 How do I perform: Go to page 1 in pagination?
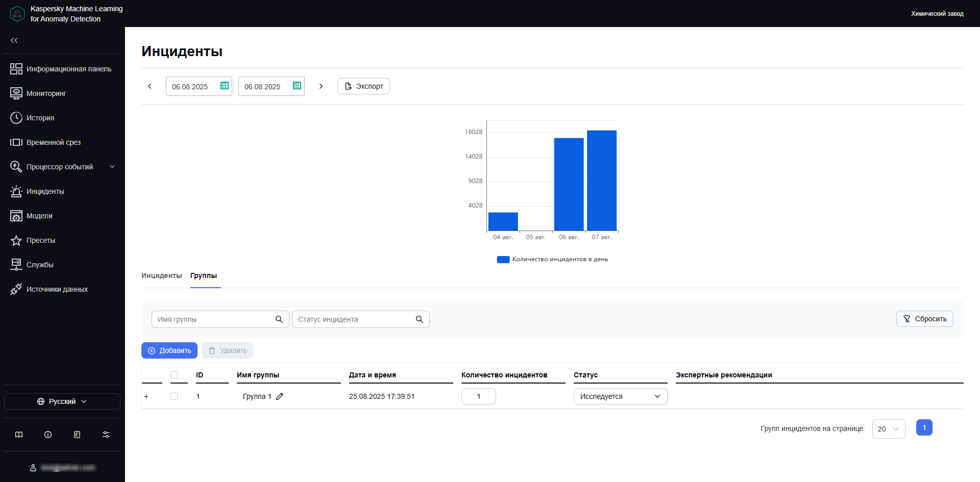point(924,427)
